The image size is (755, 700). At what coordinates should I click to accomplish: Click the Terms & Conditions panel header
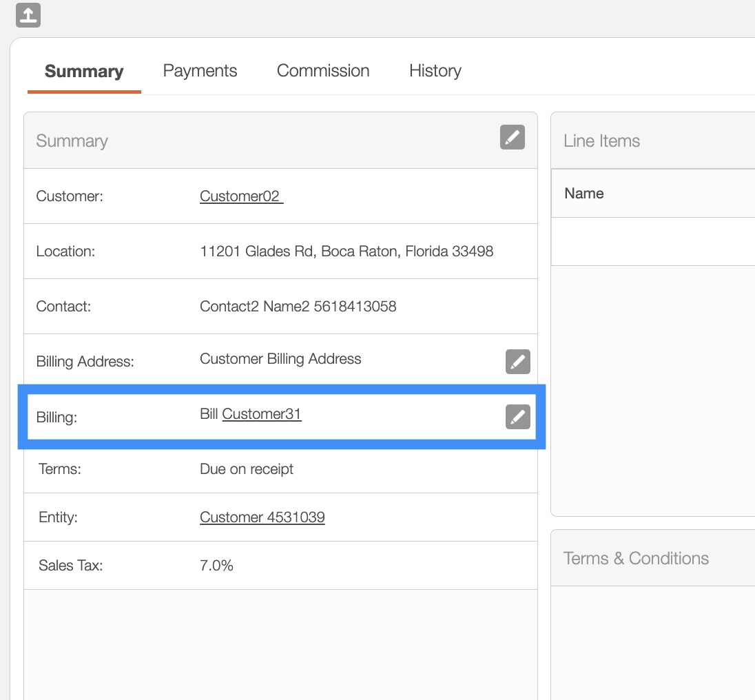pyautogui.click(x=636, y=558)
